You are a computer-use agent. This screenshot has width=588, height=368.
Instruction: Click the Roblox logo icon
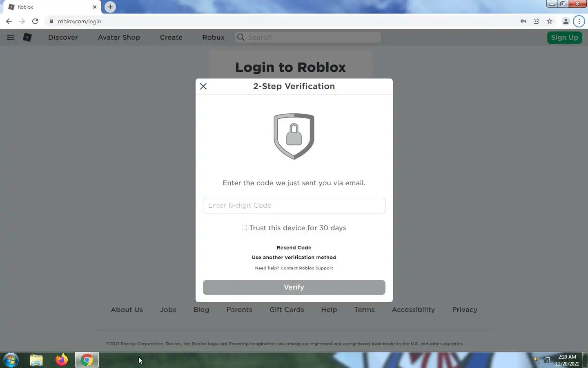(27, 37)
